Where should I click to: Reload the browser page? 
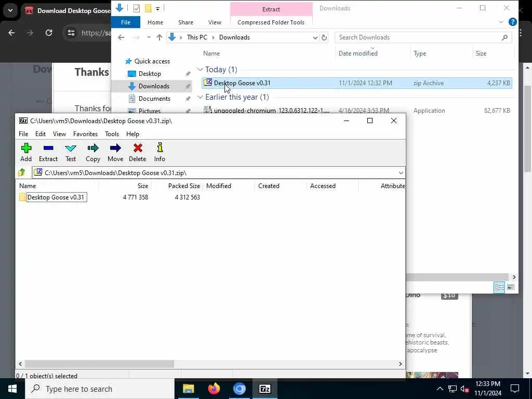49,33
